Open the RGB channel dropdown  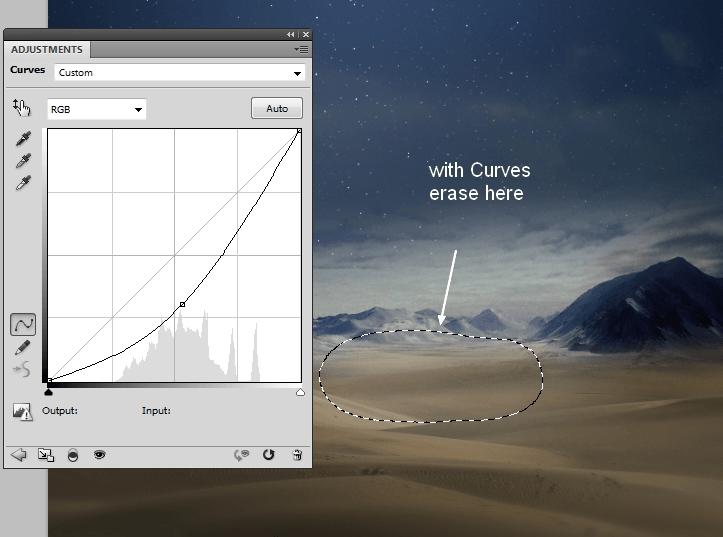tap(96, 109)
